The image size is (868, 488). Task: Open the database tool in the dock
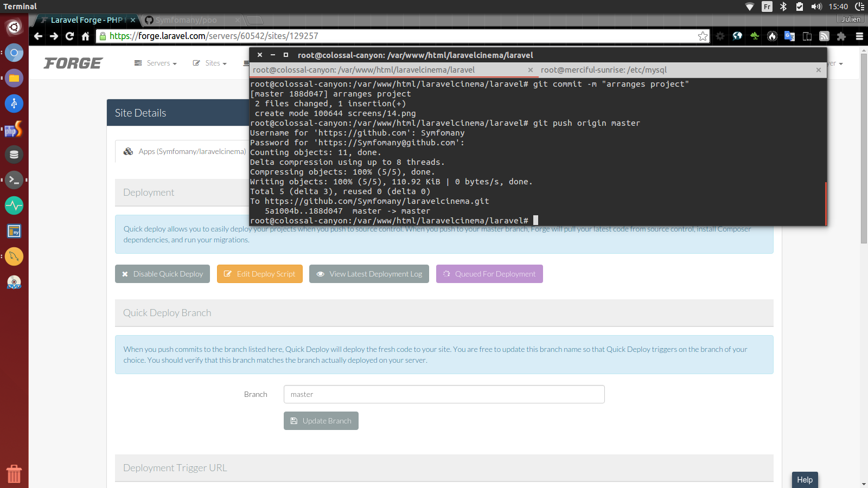click(14, 155)
